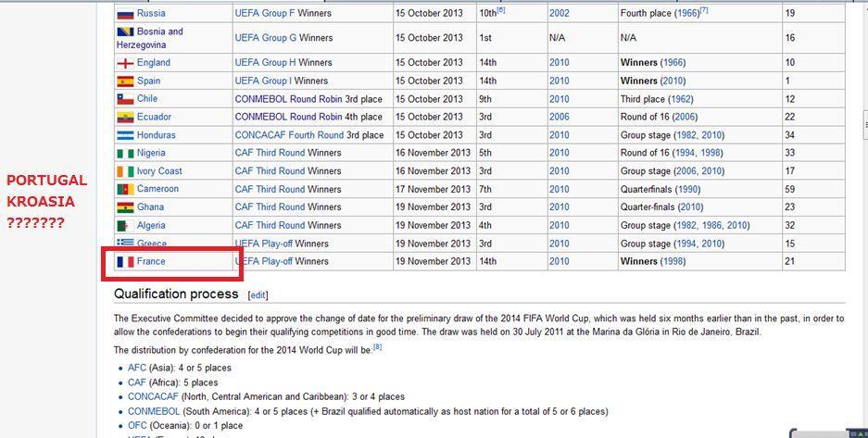The width and height of the screenshot is (868, 438).
Task: Open the AFC confederation link
Action: click(x=137, y=368)
